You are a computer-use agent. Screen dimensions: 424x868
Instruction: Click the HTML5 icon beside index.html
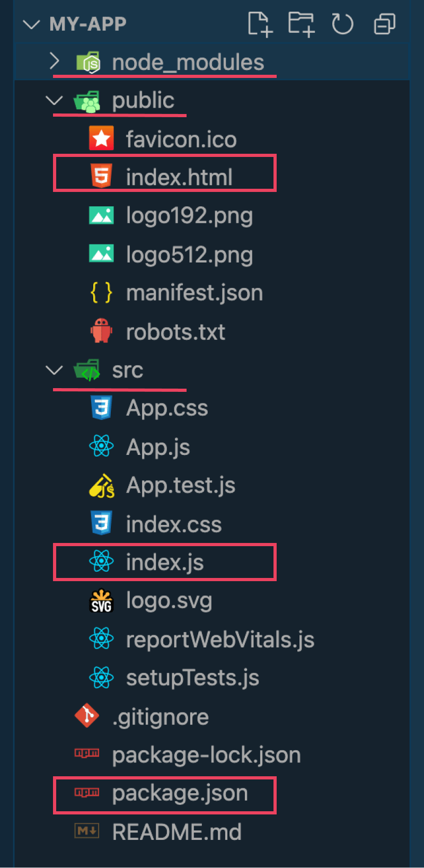pos(102,176)
